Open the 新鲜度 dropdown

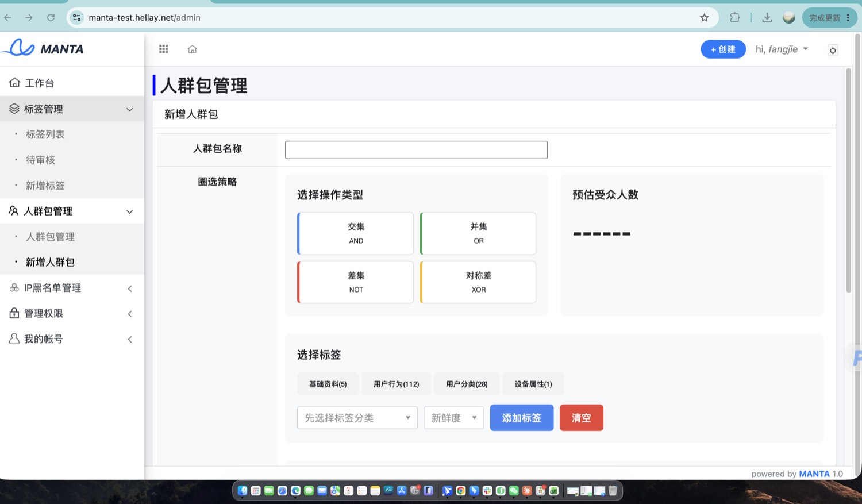pos(454,418)
